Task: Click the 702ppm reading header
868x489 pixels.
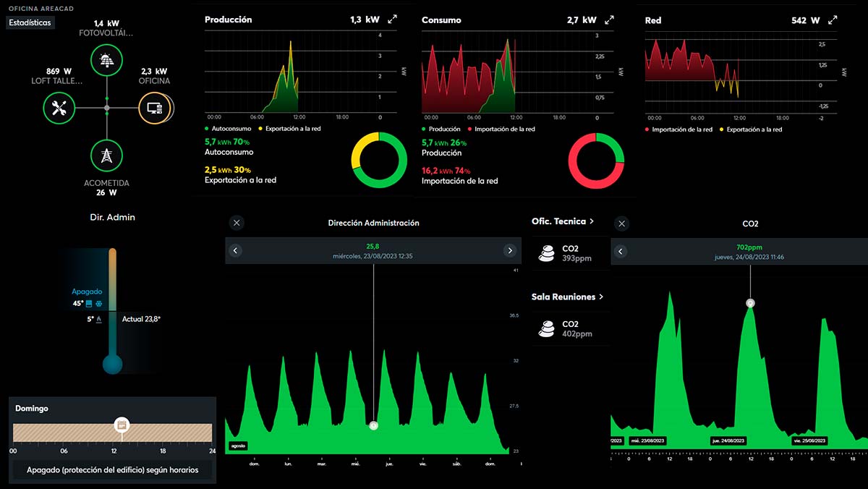Action: tap(750, 247)
